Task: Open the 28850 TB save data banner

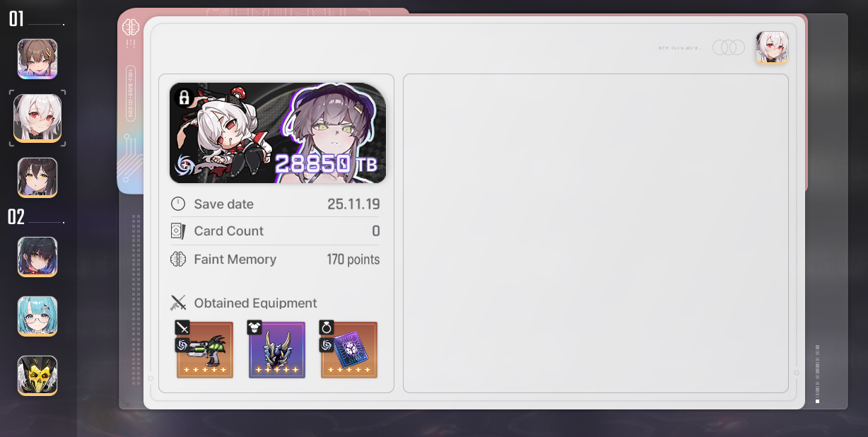Action: coord(278,133)
